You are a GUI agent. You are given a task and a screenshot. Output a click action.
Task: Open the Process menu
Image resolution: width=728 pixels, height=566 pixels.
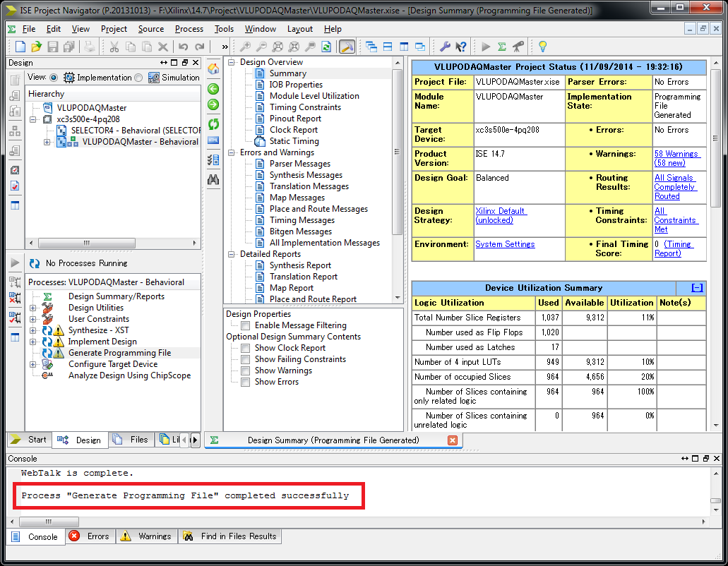click(x=189, y=29)
